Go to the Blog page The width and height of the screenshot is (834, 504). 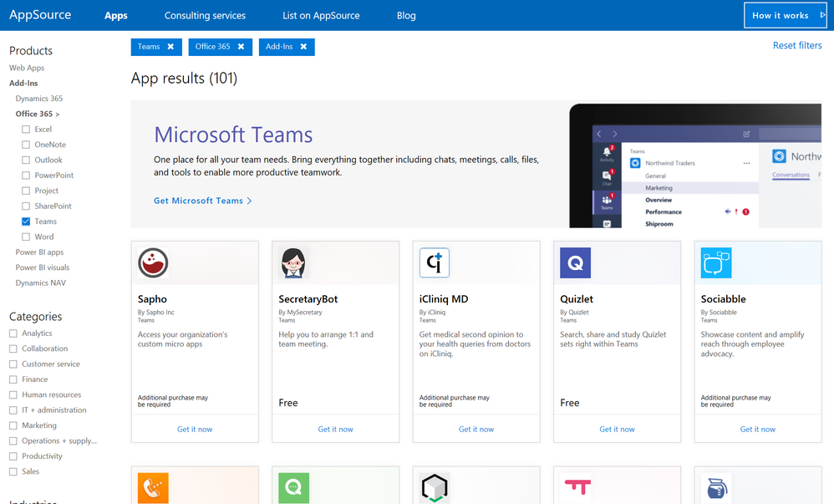click(406, 15)
